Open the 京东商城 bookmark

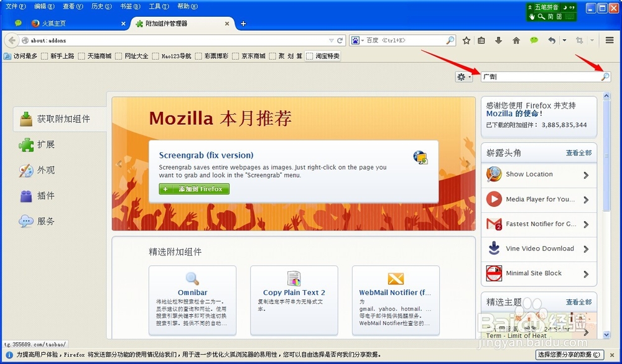pos(249,57)
